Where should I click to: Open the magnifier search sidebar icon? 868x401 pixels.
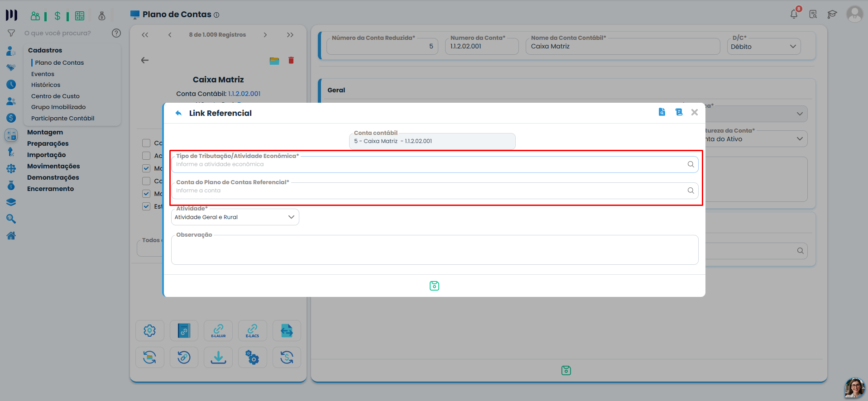(x=11, y=219)
